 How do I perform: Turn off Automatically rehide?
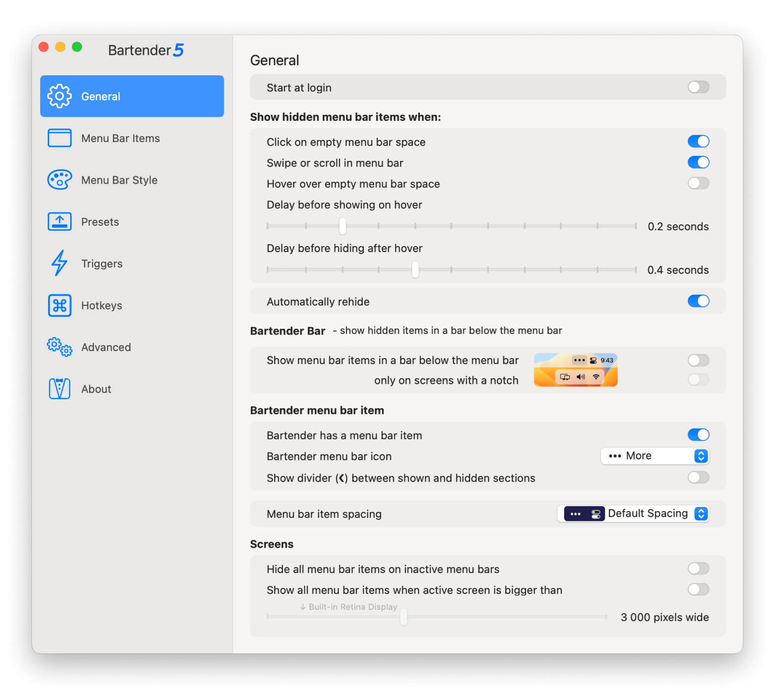(698, 301)
